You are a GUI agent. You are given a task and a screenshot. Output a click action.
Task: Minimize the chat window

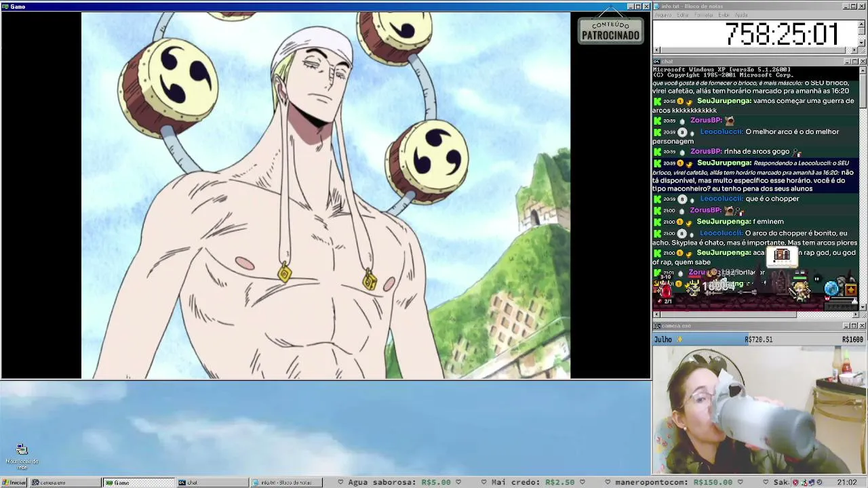tap(846, 62)
